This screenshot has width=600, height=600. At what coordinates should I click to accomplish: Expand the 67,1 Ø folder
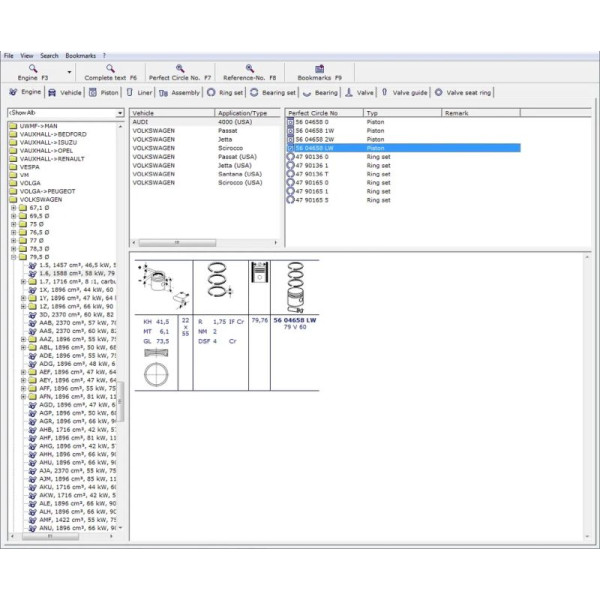(13, 208)
